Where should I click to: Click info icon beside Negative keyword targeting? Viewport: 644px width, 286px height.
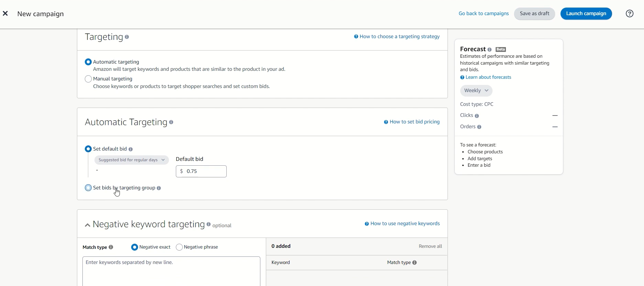pos(208,224)
